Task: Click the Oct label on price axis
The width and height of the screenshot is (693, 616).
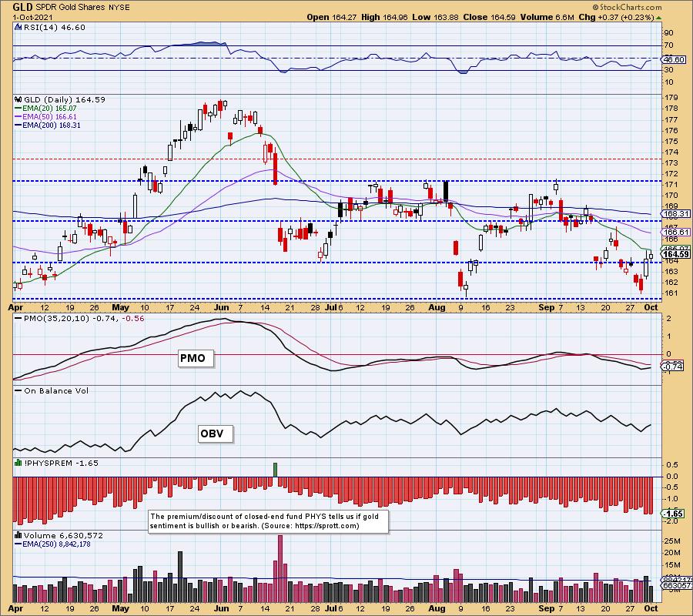Action: (651, 307)
